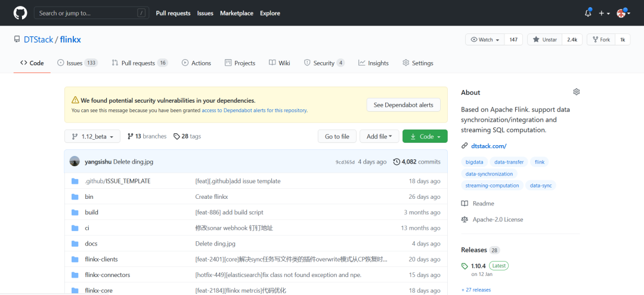Click the About section gear icon

click(576, 92)
